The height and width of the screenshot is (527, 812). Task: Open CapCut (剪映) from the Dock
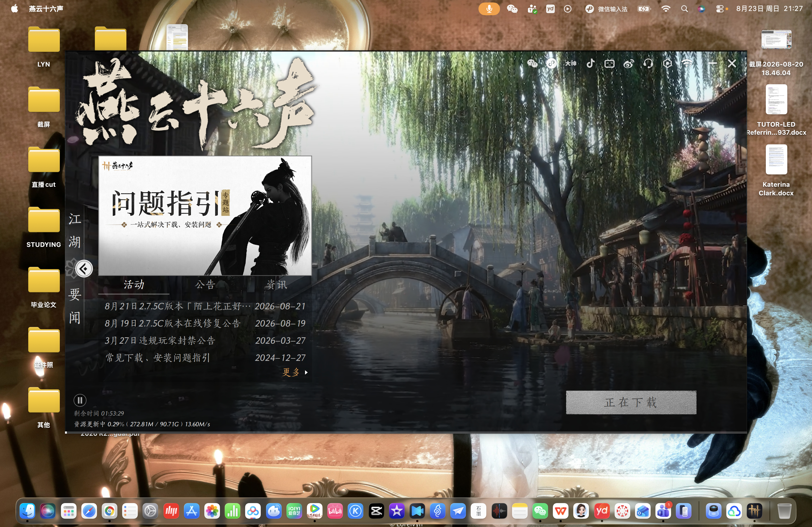(376, 511)
